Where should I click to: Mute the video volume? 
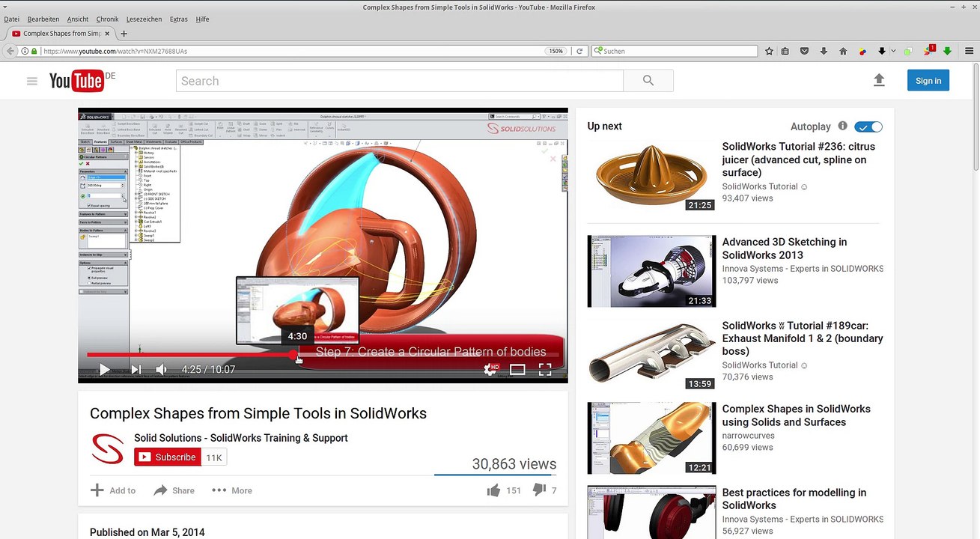coord(161,369)
